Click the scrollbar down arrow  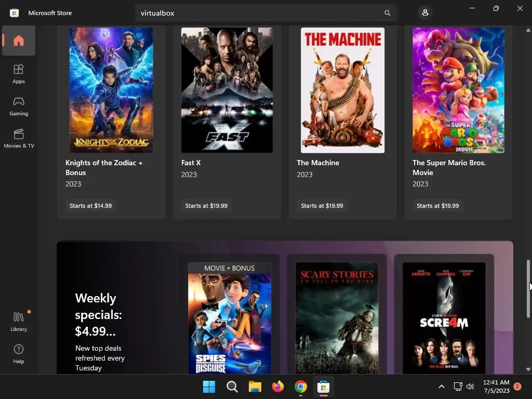tap(528, 369)
